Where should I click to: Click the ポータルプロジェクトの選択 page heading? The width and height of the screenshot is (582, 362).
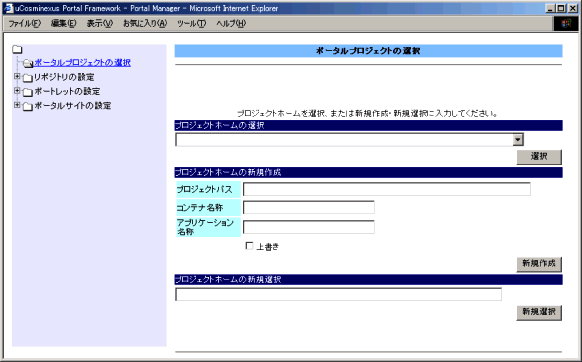point(368,51)
